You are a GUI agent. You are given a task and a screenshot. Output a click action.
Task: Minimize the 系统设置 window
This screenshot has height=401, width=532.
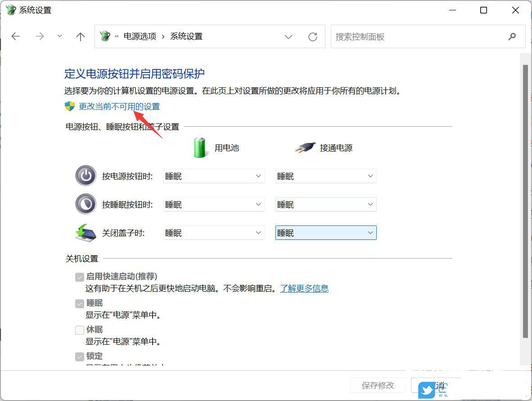pos(452,10)
